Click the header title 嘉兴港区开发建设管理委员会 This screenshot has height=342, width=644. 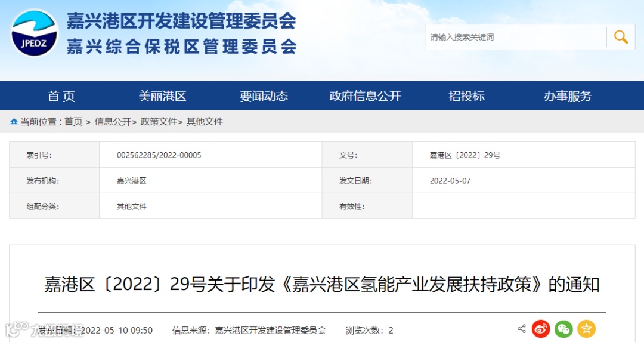[181, 20]
